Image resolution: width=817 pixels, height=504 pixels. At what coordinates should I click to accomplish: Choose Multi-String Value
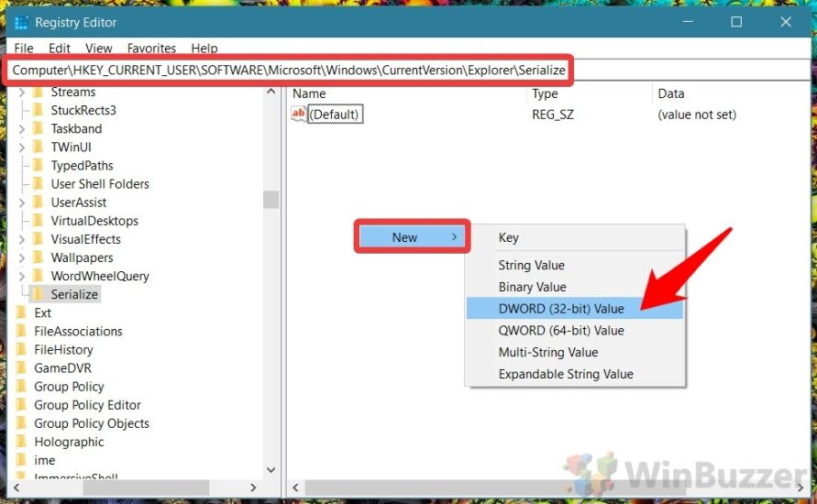(x=575, y=353)
